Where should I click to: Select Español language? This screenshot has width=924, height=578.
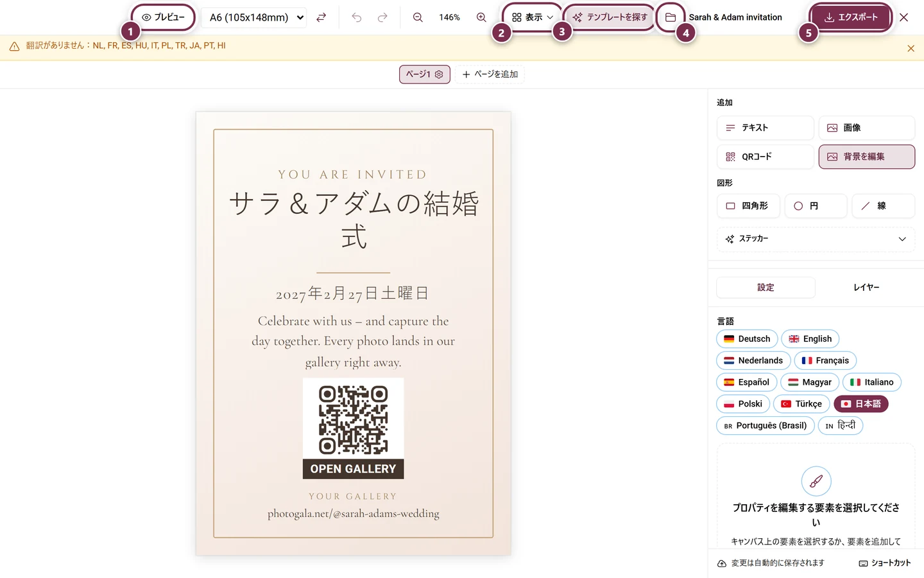pyautogui.click(x=746, y=382)
